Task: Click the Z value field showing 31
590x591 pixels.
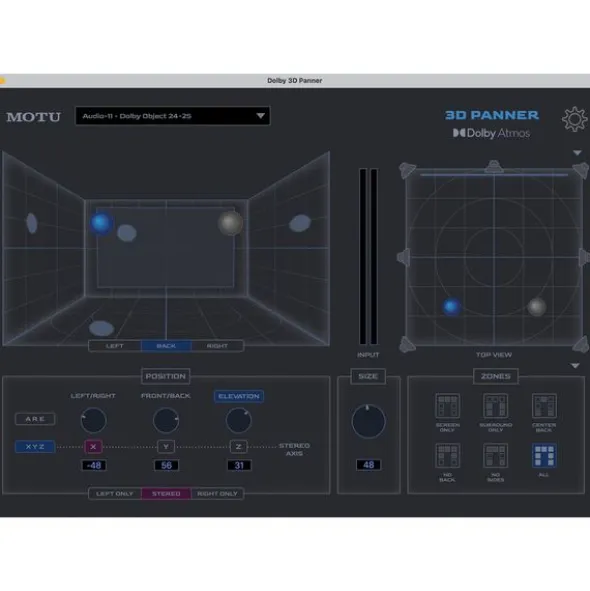Action: click(x=239, y=465)
